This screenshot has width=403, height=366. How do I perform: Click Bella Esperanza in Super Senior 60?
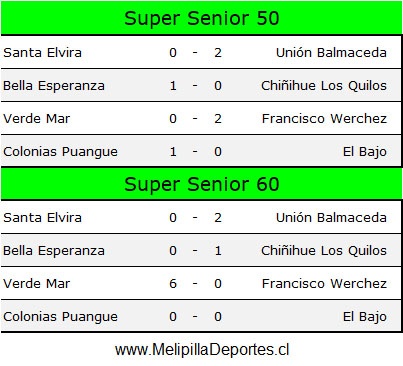click(x=54, y=251)
